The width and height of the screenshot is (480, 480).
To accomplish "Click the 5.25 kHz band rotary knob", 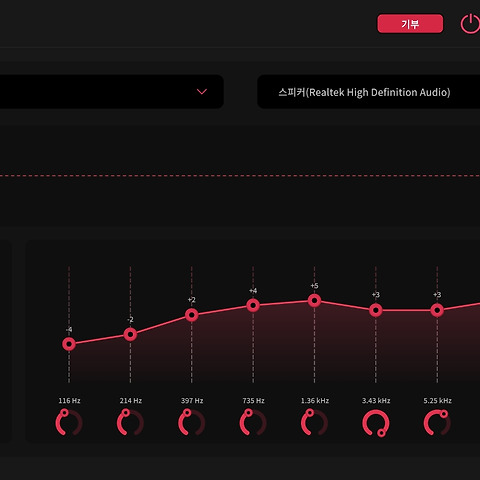I will coord(437,423).
